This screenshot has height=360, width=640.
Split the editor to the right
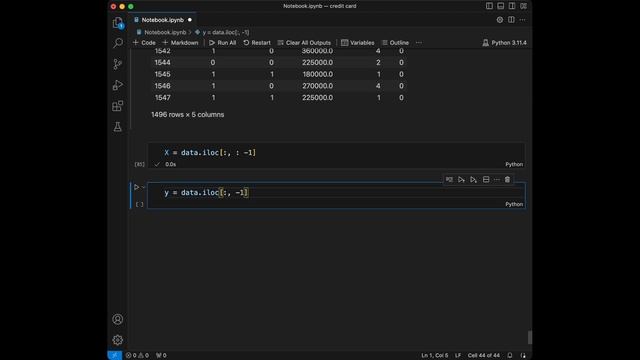click(x=511, y=20)
